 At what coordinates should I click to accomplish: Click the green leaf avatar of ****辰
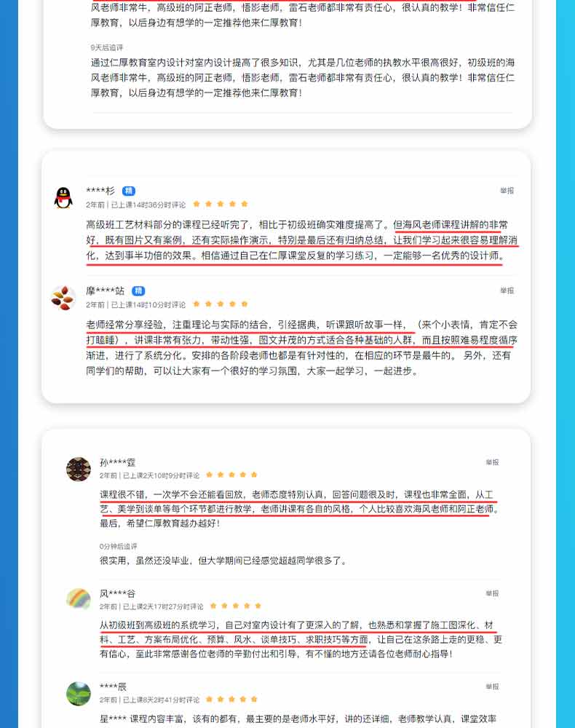point(79,694)
